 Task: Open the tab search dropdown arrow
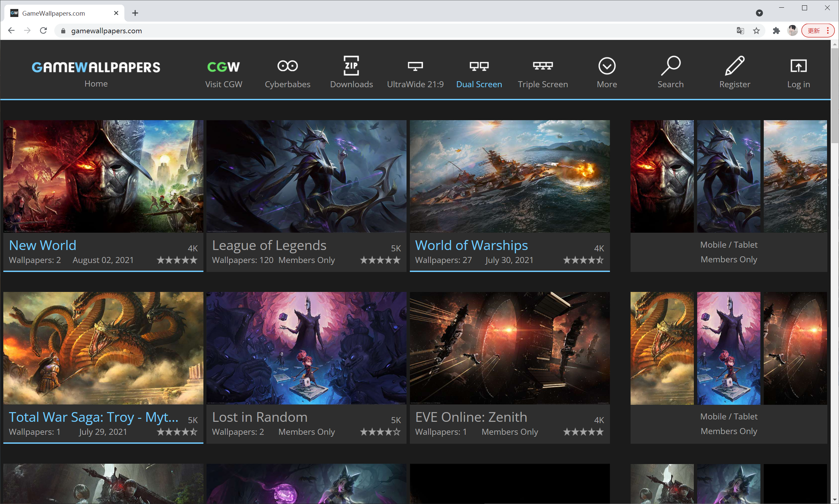(x=759, y=13)
